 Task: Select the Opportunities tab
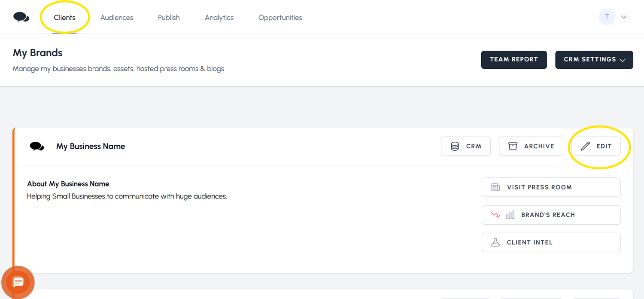click(x=280, y=18)
